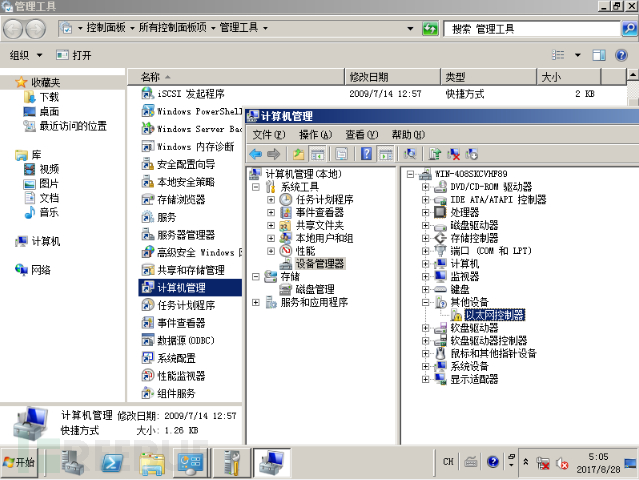The image size is (639, 480).
Task: Expand Event Viewer tree node
Action: [x=271, y=213]
